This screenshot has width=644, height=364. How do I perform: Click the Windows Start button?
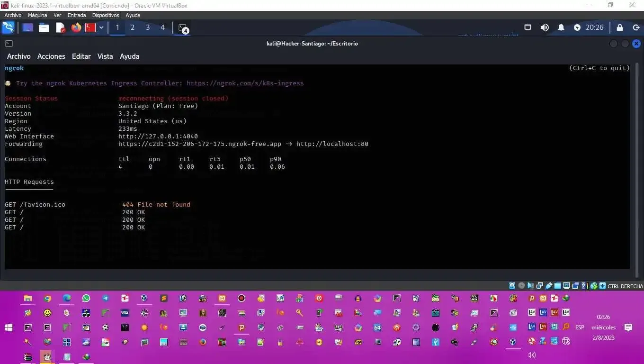coord(8,328)
